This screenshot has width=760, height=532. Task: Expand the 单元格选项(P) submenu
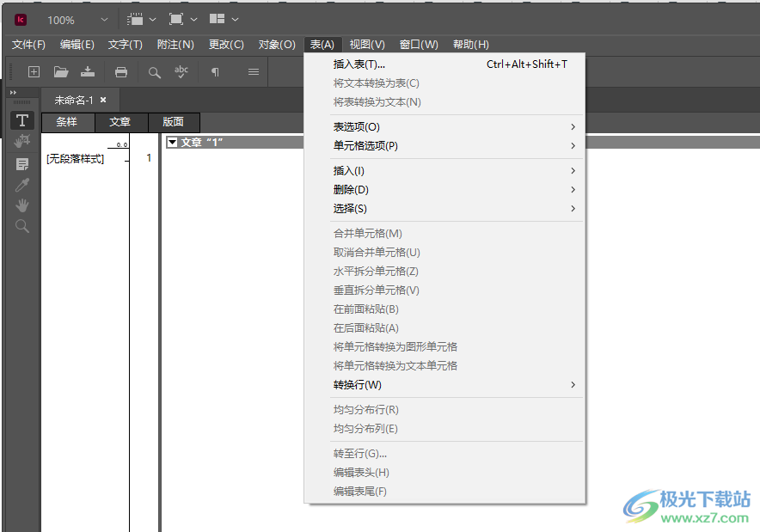[444, 146]
